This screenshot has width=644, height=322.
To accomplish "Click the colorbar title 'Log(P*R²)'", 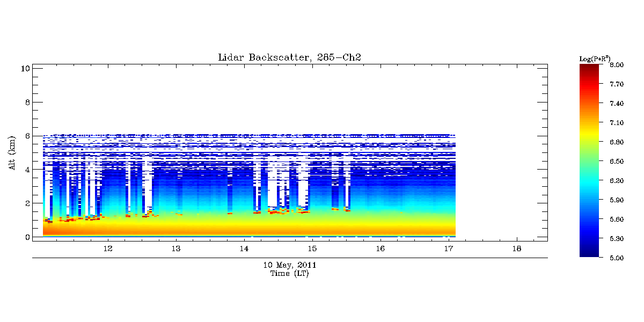I will click(x=595, y=58).
